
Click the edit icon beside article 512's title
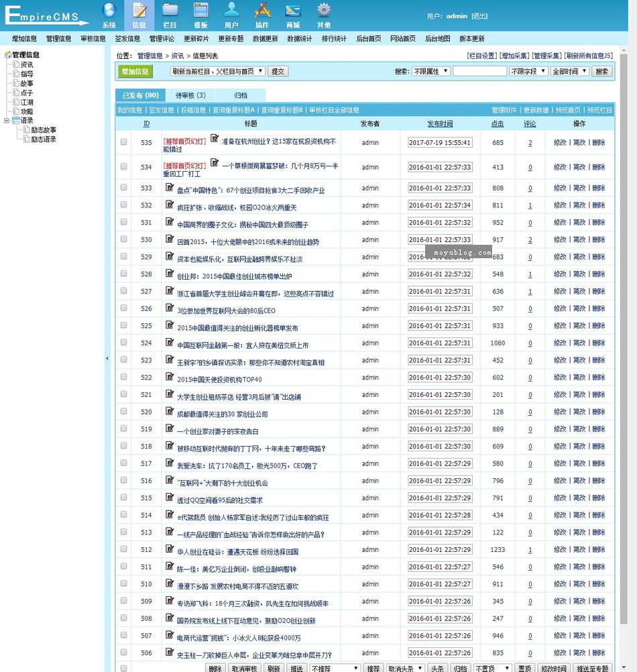(170, 549)
